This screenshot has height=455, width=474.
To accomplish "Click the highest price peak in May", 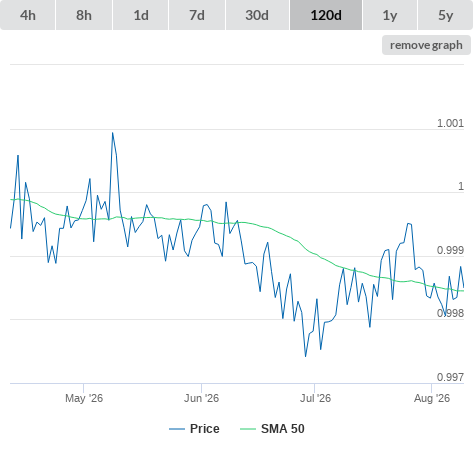I will 113,133.
